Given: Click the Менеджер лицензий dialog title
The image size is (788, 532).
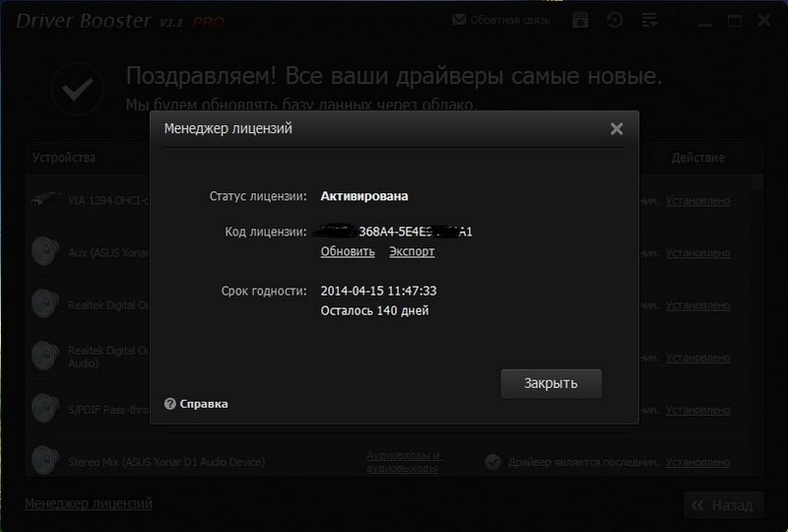Looking at the screenshot, I should (229, 129).
